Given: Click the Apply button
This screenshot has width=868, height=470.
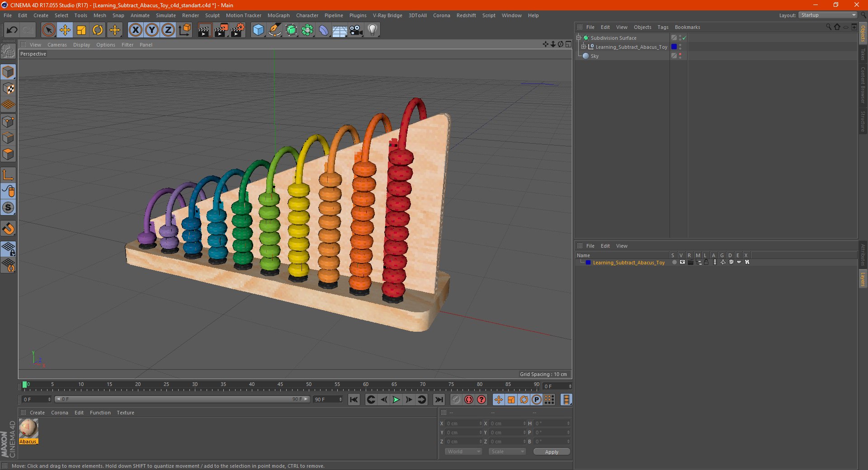Looking at the screenshot, I should click(x=552, y=452).
